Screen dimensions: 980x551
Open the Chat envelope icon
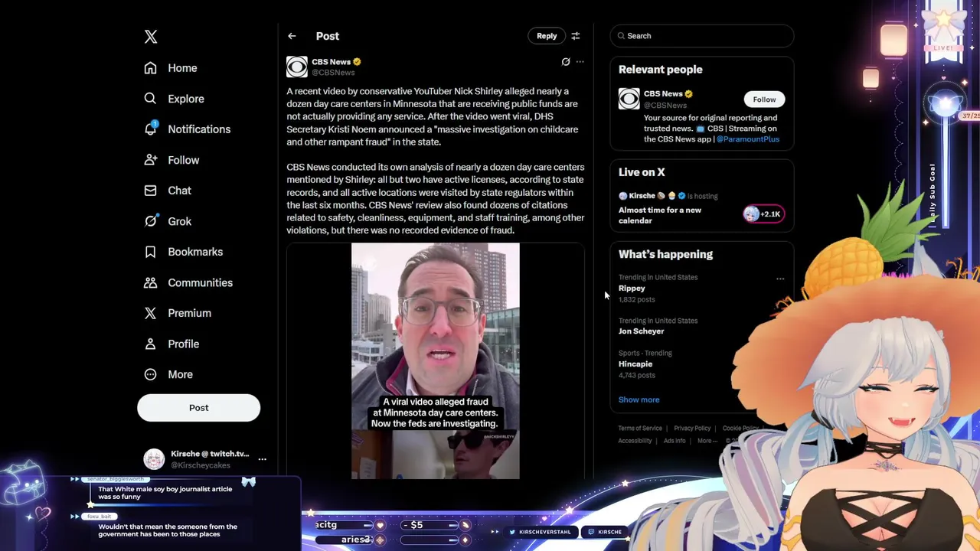pos(151,191)
